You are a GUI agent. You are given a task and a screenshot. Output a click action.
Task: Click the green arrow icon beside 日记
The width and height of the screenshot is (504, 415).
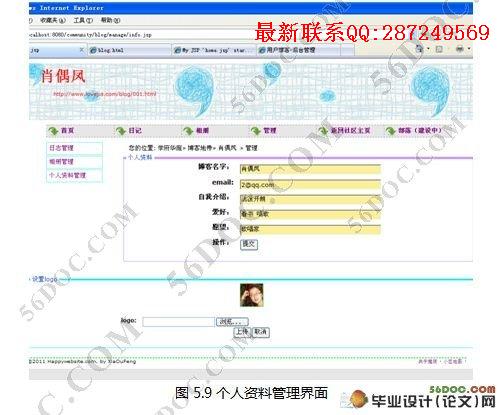[121, 131]
